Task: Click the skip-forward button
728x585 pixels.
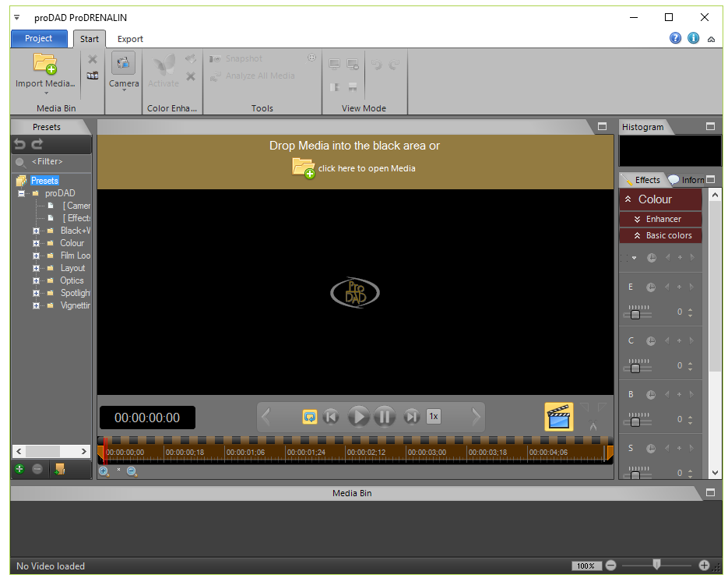Action: pos(412,417)
